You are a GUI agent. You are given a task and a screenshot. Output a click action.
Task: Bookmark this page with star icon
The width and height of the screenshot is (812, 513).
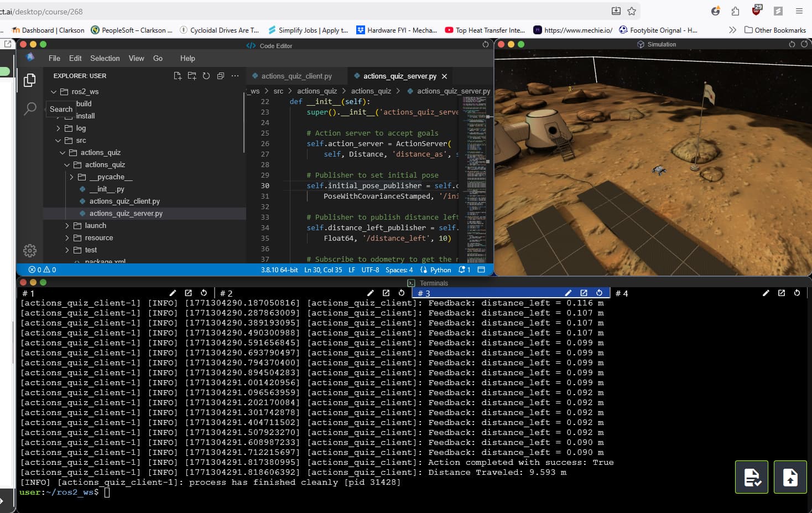[x=632, y=11]
